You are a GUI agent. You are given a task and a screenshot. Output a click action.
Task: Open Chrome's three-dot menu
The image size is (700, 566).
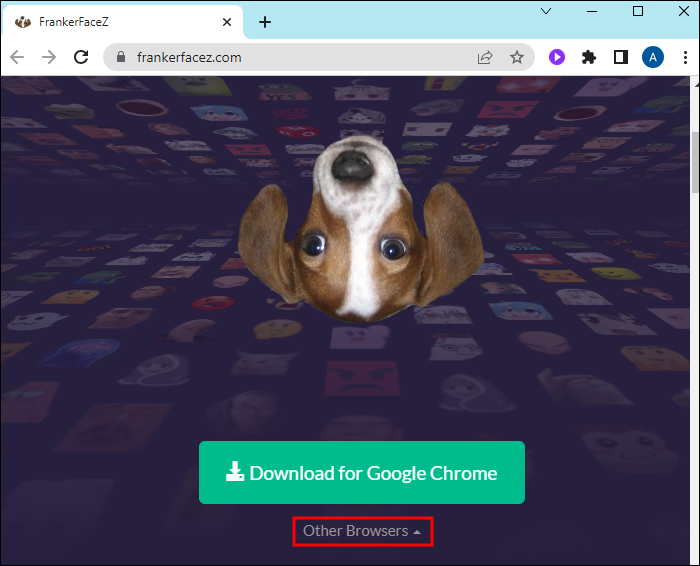point(685,57)
